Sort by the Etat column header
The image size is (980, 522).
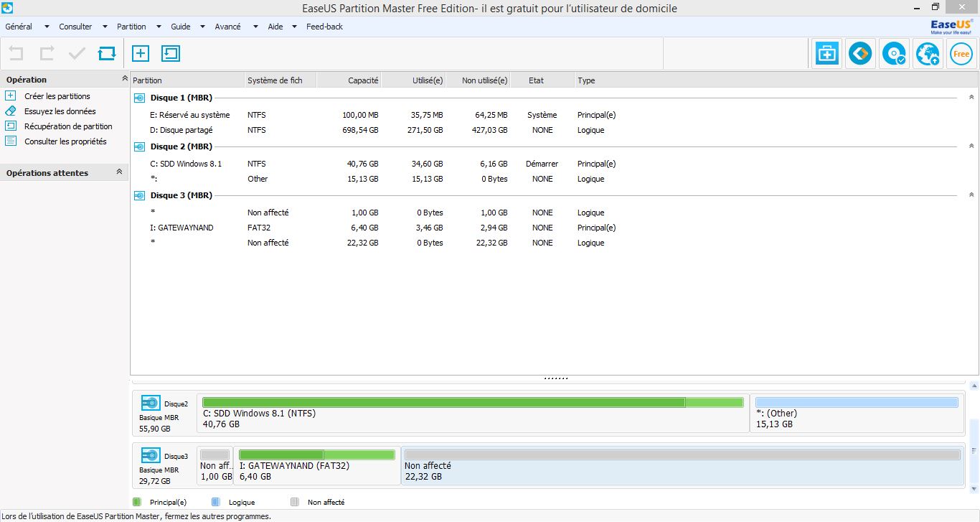(x=542, y=80)
